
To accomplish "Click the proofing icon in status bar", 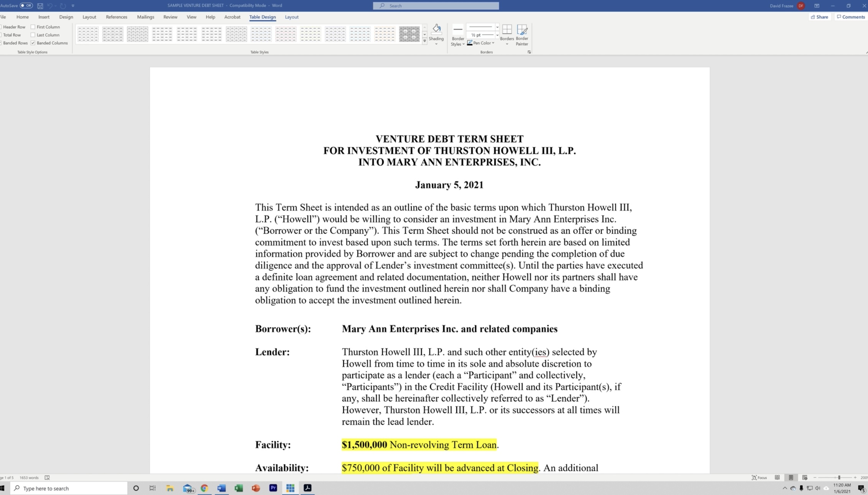I will (47, 477).
